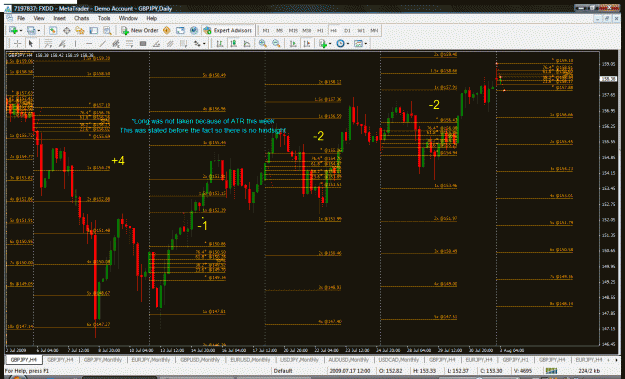Click the connection status bars icon
Viewport: 625px width, 379px height.
point(552,371)
